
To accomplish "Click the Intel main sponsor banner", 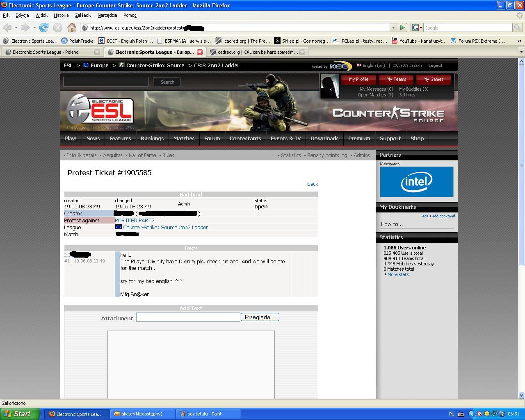I will 416,182.
